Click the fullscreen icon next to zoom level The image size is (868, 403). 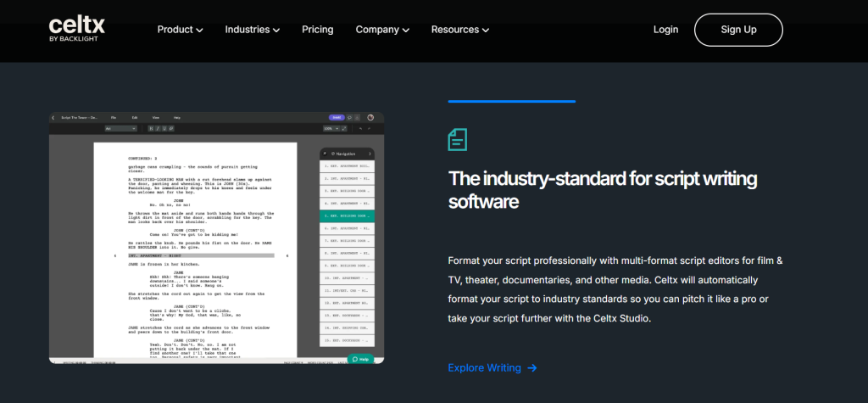343,128
